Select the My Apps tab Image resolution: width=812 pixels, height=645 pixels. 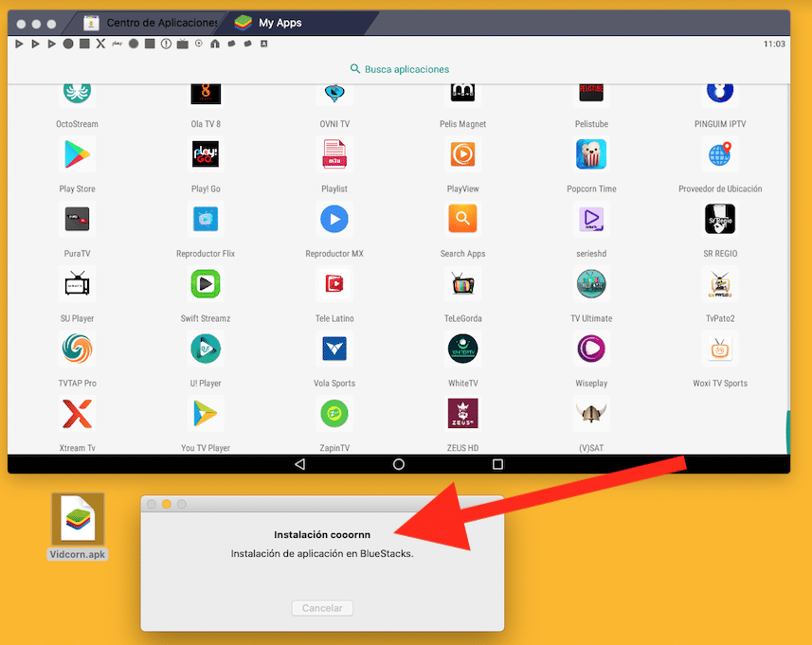tap(280, 22)
